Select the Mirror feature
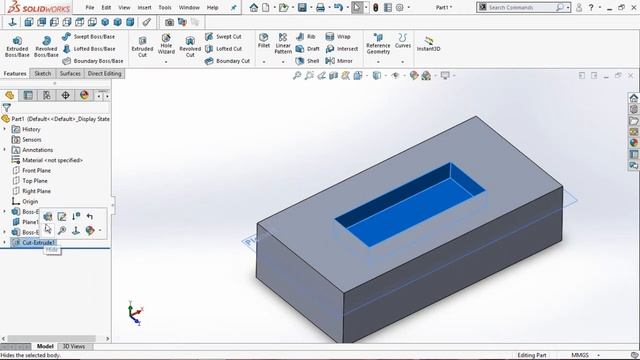The image size is (640, 360). [x=339, y=61]
